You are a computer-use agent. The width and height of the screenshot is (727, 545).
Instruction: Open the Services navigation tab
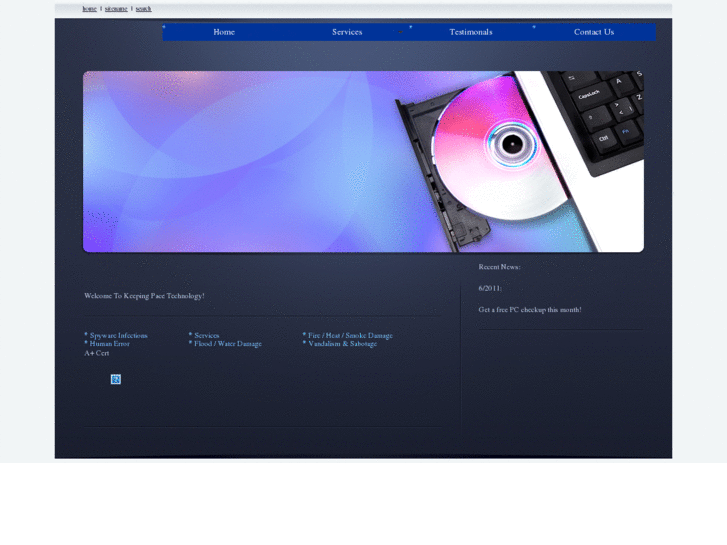click(x=347, y=32)
